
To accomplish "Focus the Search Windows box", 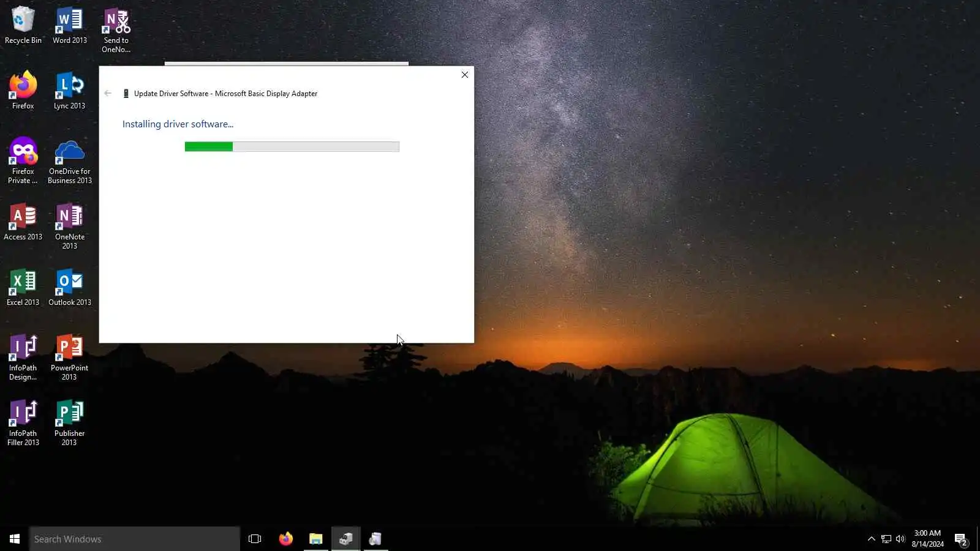I will (x=135, y=539).
